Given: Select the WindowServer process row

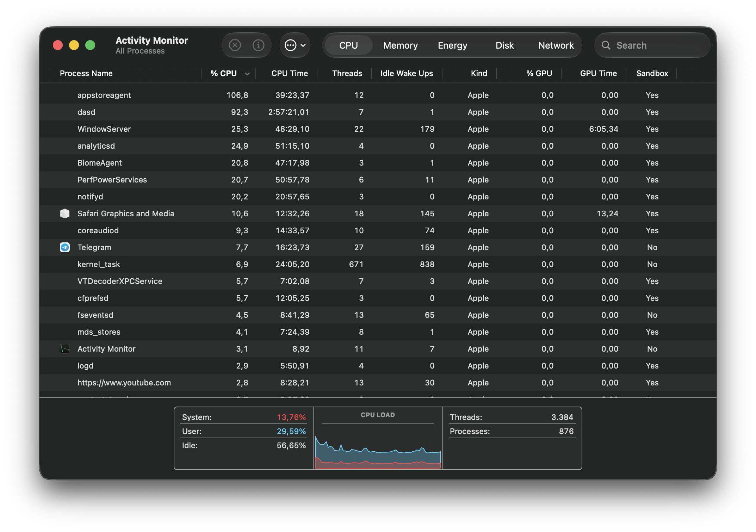Looking at the screenshot, I should click(x=378, y=129).
